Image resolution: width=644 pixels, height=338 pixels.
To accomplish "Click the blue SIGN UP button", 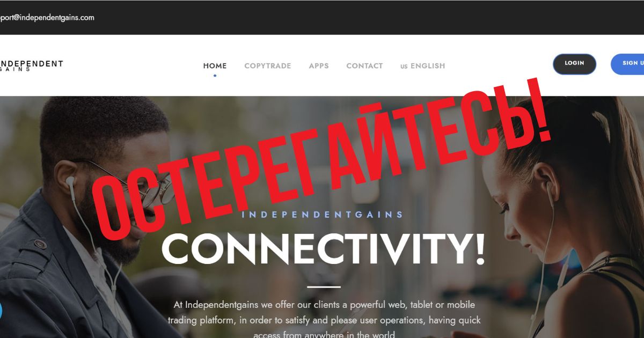I will pyautogui.click(x=627, y=64).
